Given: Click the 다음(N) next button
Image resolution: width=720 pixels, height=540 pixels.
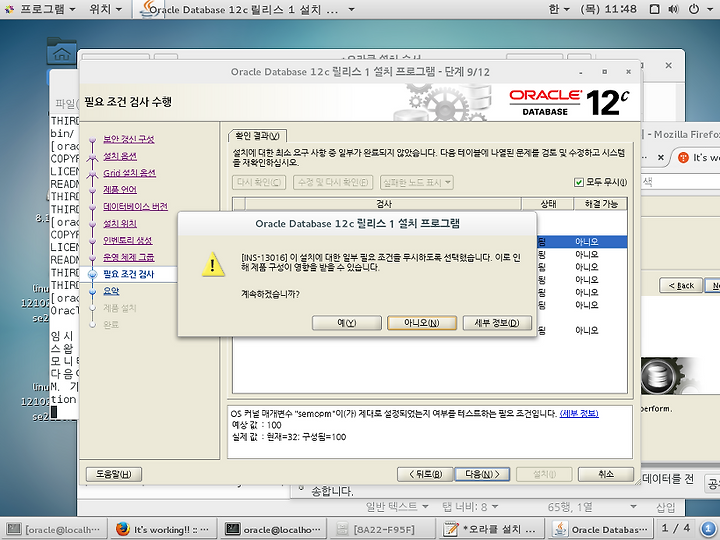Looking at the screenshot, I should click(482, 474).
